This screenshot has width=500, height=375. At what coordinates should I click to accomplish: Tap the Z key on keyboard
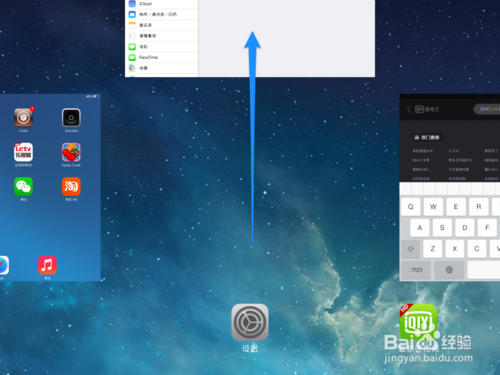tap(433, 249)
